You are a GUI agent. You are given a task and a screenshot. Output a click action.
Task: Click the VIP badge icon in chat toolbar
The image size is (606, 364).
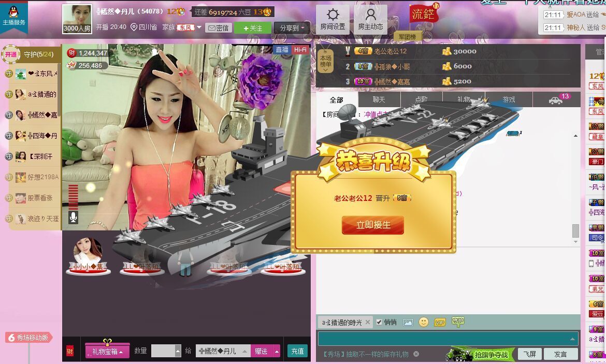440,322
